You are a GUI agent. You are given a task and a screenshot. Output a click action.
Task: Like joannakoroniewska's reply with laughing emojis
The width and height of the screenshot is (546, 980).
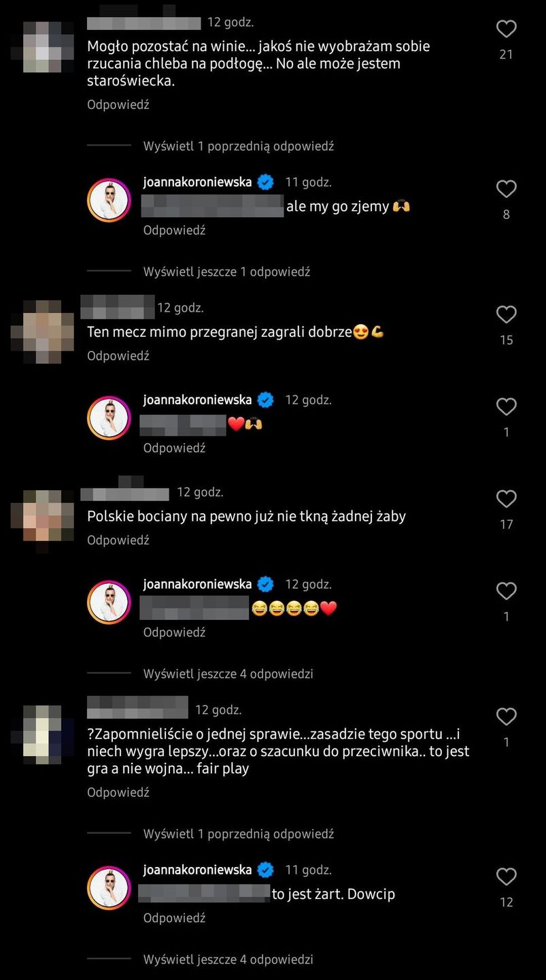[x=506, y=591]
